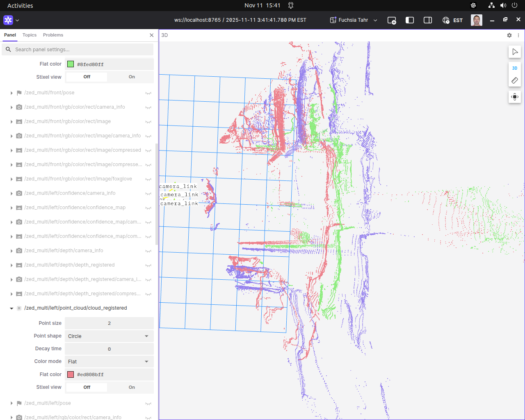Open the Color mode Flat dropdown
This screenshot has height=420, width=525.
click(x=109, y=361)
